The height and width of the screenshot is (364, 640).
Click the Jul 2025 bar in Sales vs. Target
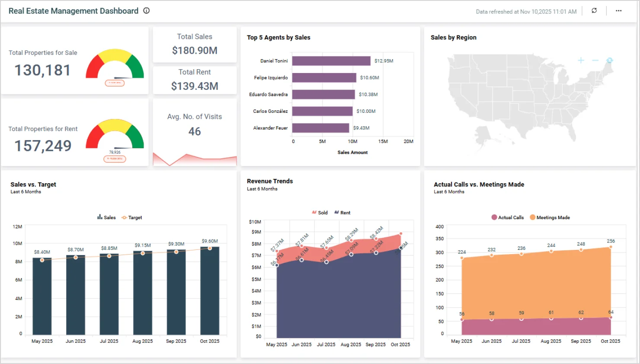tap(109, 294)
